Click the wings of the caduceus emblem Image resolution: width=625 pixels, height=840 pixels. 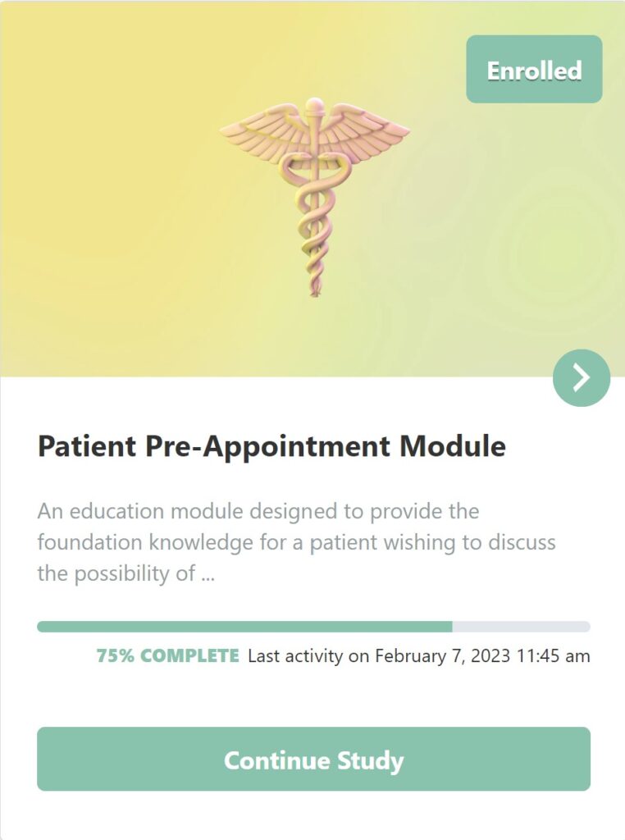click(361, 131)
